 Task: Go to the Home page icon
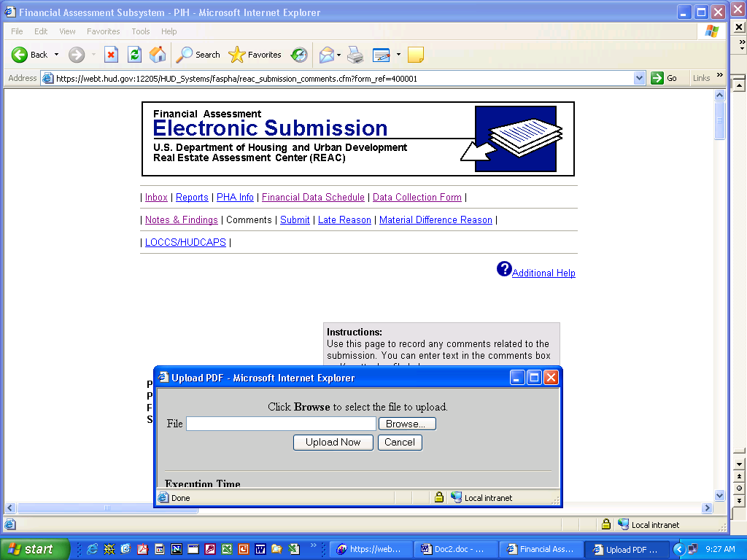click(x=158, y=55)
